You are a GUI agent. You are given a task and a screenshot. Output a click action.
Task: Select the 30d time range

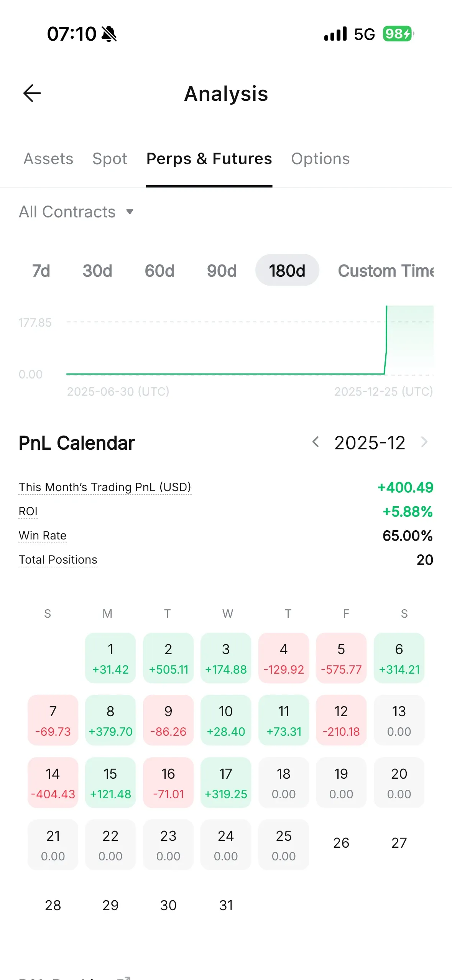coord(97,271)
